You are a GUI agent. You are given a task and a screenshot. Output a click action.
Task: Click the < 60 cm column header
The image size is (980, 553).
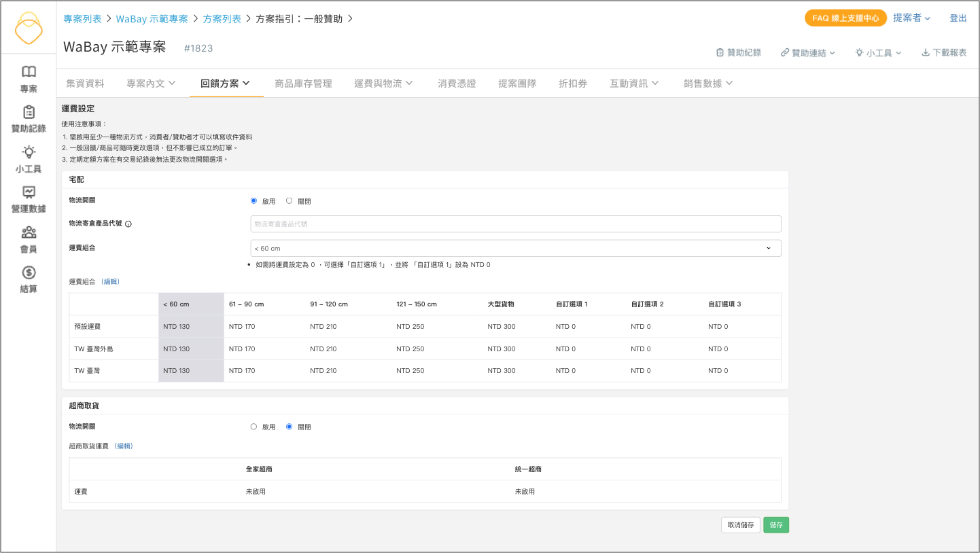click(176, 304)
